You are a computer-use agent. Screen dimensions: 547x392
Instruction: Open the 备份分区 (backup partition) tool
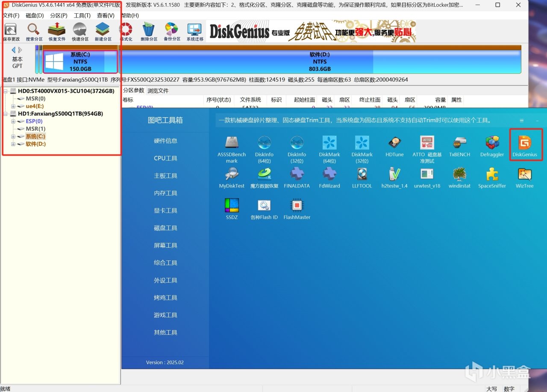[172, 32]
